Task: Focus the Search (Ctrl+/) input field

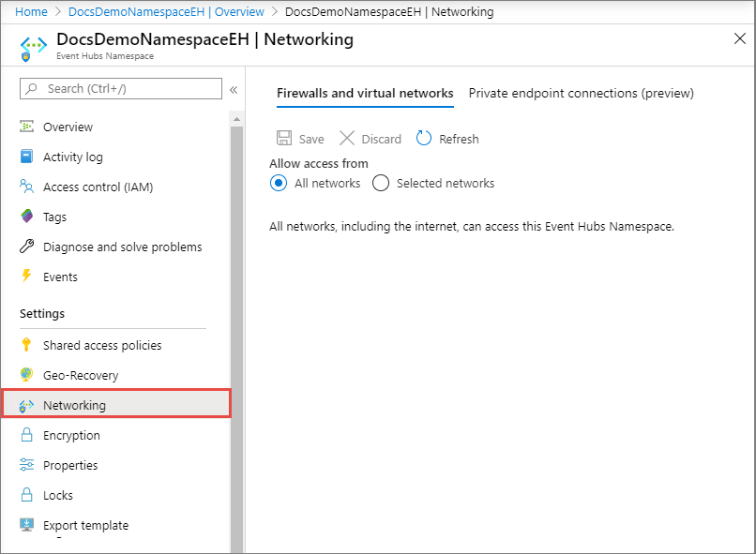Action: [121, 89]
